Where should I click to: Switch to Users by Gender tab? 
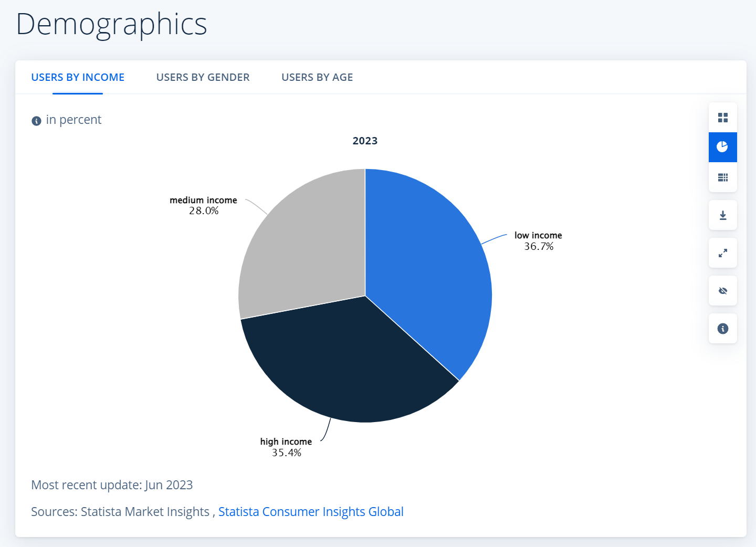[203, 77]
